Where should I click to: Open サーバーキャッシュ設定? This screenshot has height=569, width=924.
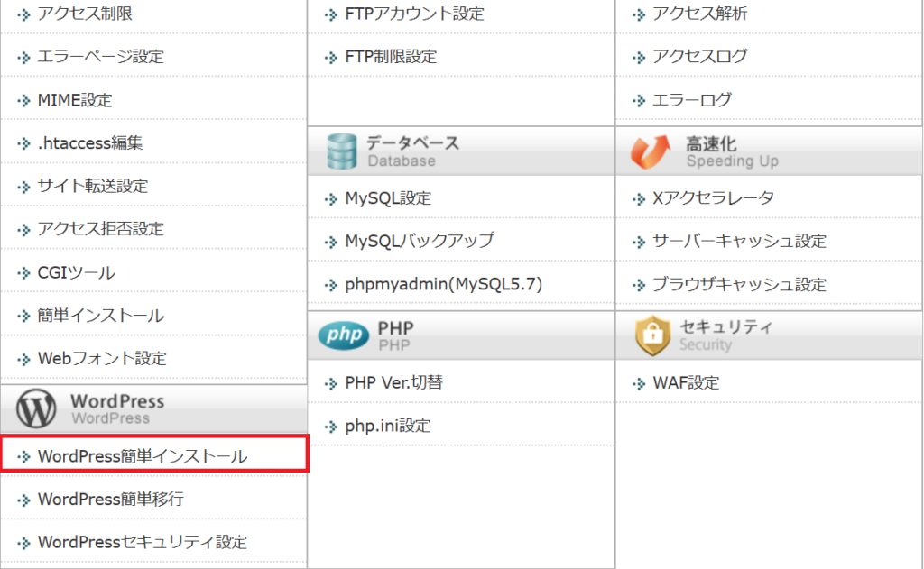click(740, 242)
